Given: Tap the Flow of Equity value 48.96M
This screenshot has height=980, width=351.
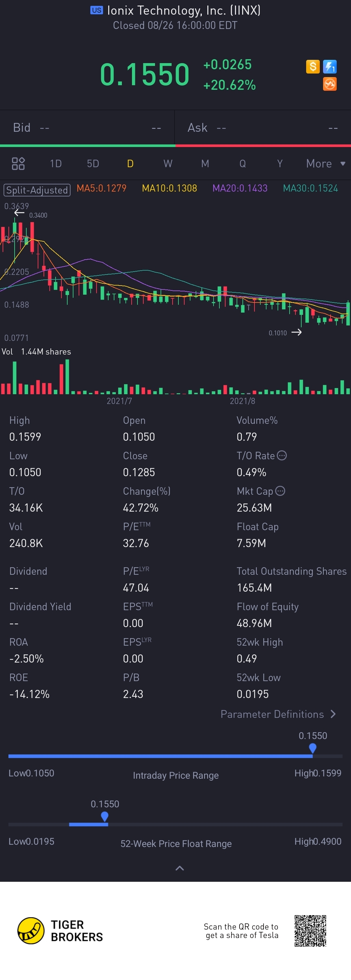Looking at the screenshot, I should [x=254, y=623].
